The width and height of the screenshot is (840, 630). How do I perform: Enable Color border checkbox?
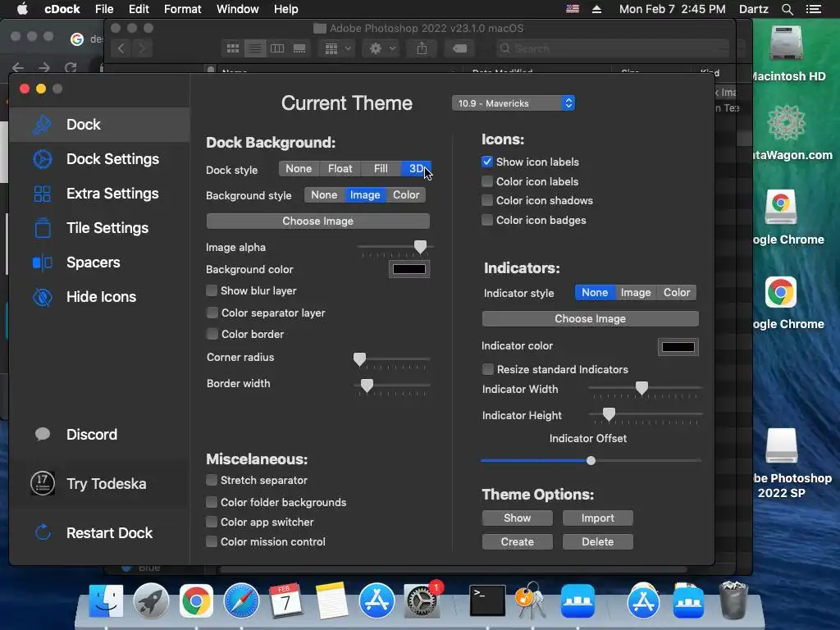tap(212, 335)
